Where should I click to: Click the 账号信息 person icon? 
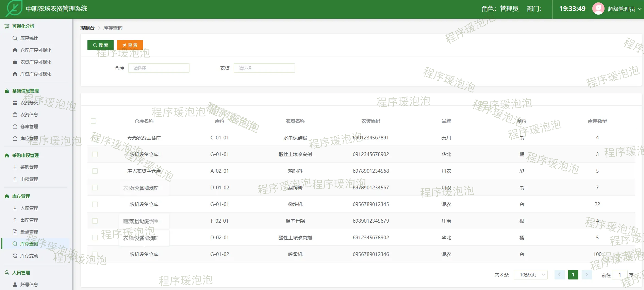[15, 285]
